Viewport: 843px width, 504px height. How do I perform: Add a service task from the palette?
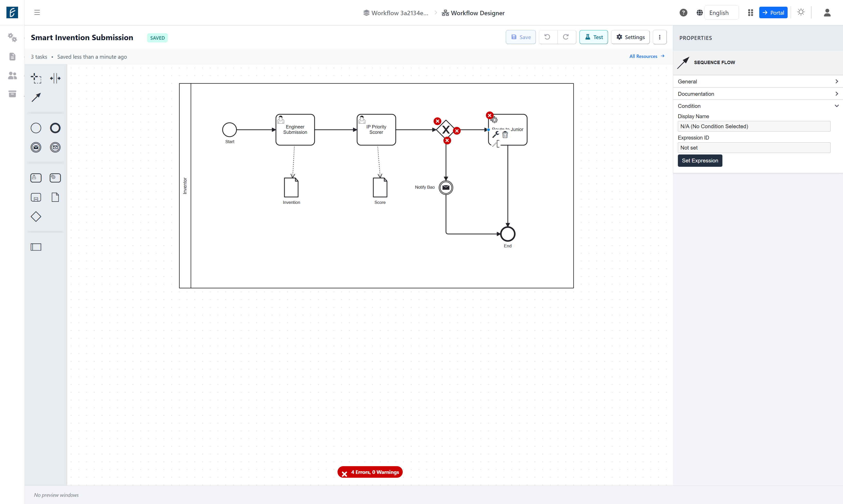(55, 178)
